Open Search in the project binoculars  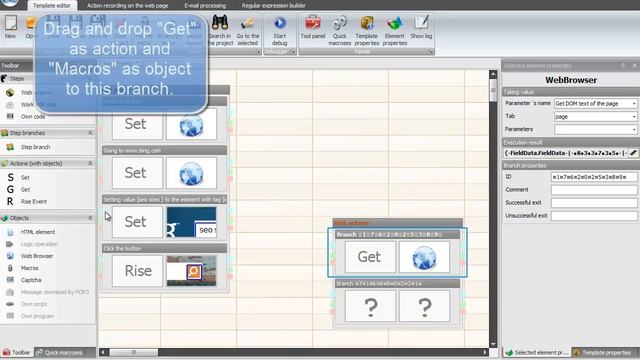pos(220,23)
